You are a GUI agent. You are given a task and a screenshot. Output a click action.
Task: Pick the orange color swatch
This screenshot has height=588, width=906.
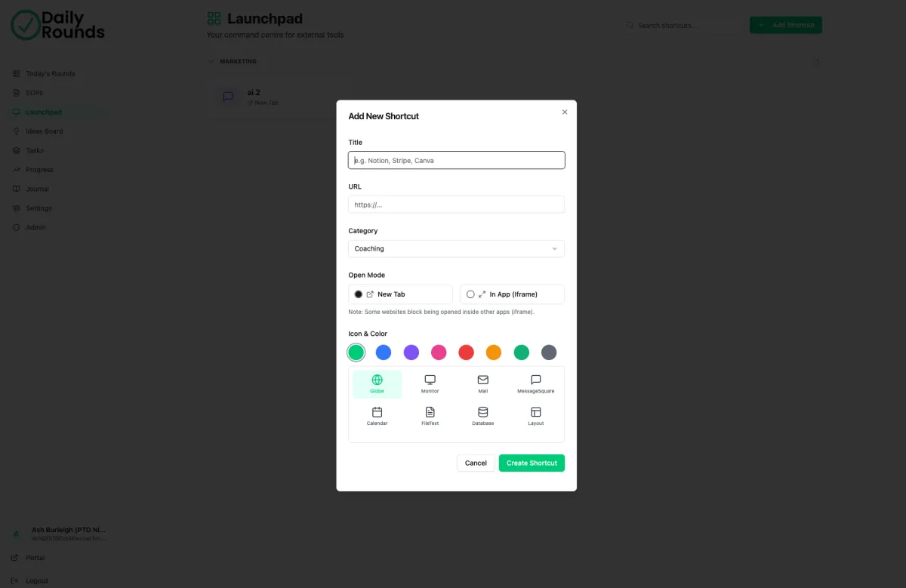494,352
